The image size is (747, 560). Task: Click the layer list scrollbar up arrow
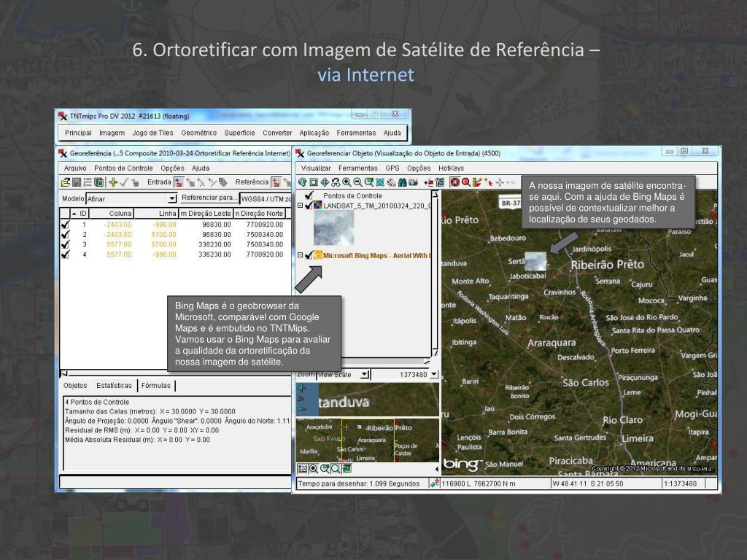[x=435, y=194]
